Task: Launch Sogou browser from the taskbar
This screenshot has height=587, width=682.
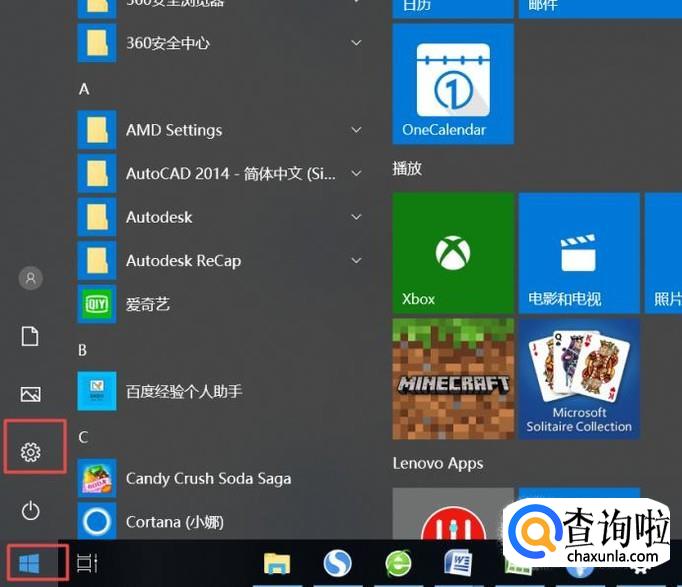Action: coord(337,564)
